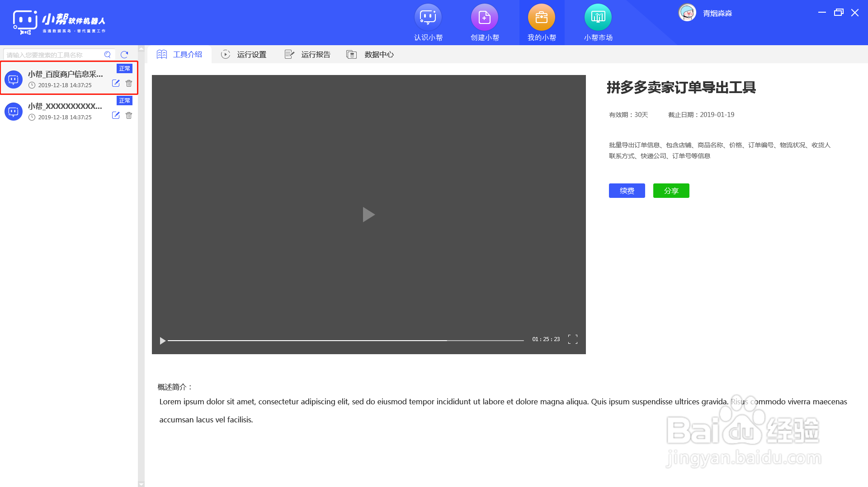Play video with center play button
The width and height of the screenshot is (868, 487).
pos(368,215)
